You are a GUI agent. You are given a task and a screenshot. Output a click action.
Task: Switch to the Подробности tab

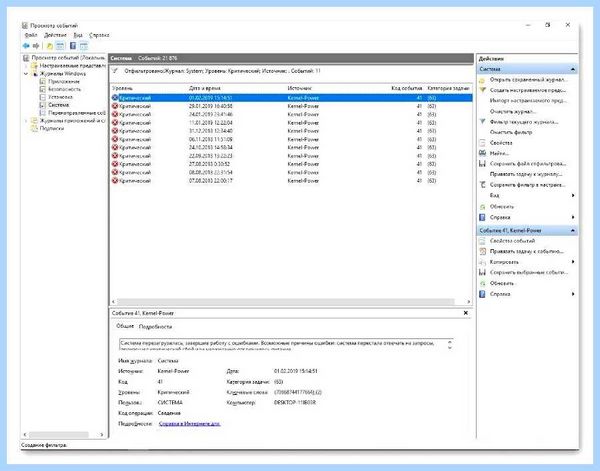pyautogui.click(x=155, y=327)
